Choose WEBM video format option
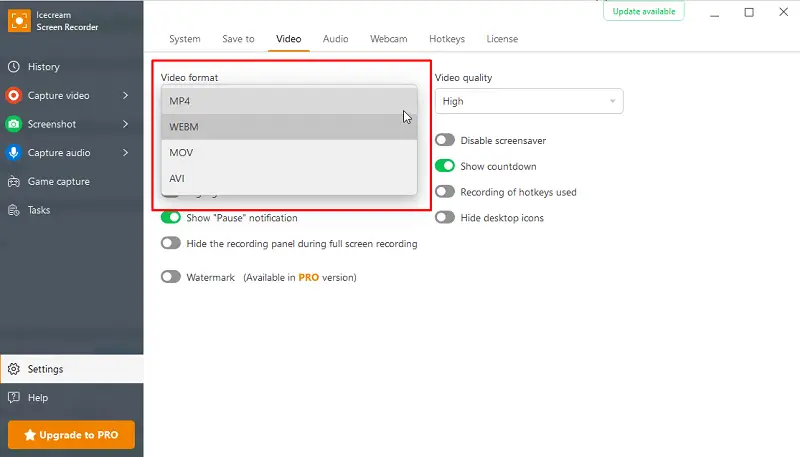 click(289, 126)
